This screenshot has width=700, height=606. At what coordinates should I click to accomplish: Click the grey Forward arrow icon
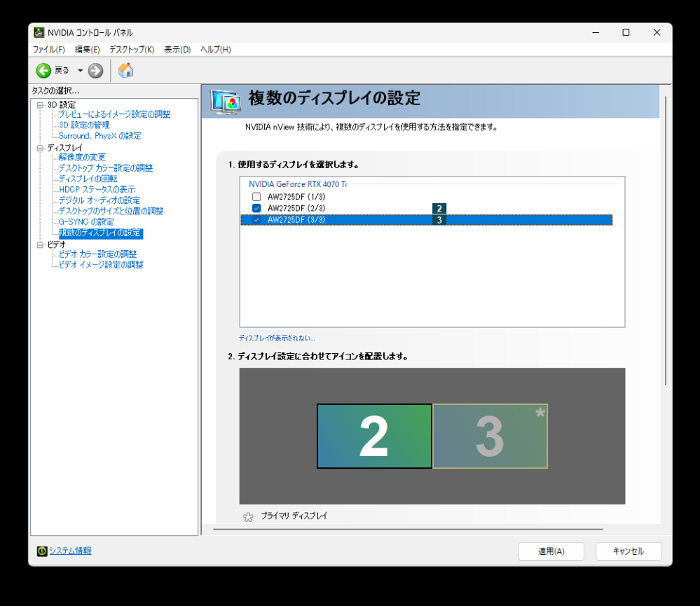coord(95,71)
